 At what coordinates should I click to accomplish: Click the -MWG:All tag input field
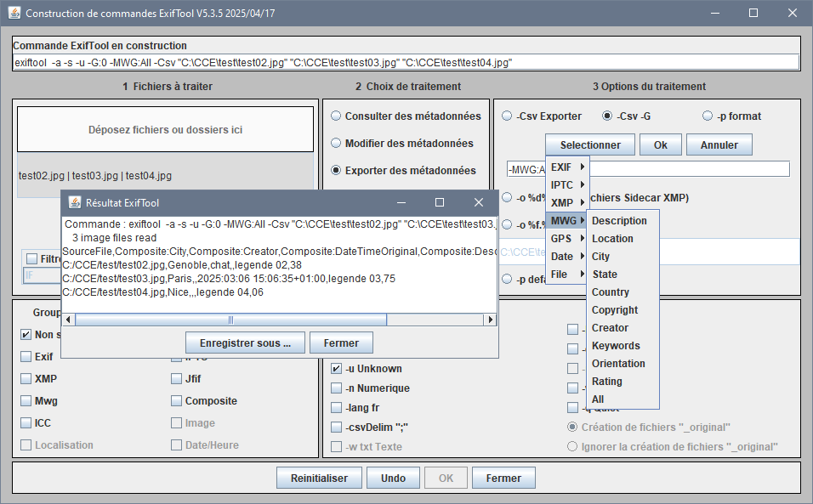pos(648,169)
